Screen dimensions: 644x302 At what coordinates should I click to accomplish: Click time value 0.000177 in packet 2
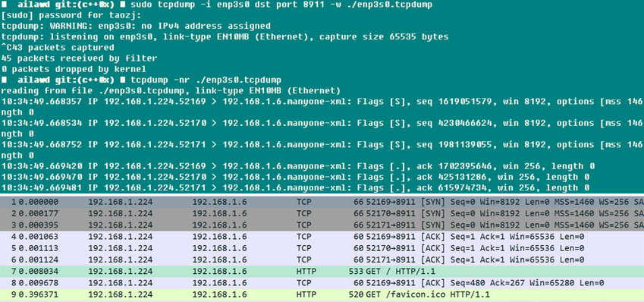click(x=38, y=213)
